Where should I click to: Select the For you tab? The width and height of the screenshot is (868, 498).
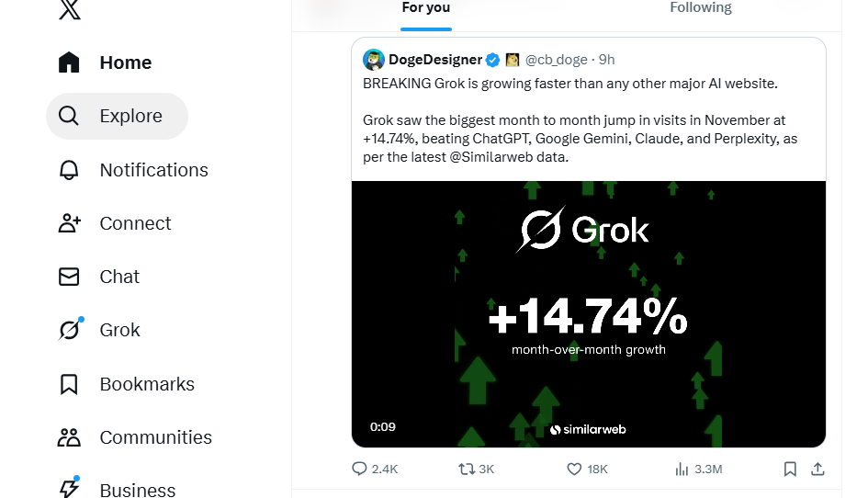426,8
